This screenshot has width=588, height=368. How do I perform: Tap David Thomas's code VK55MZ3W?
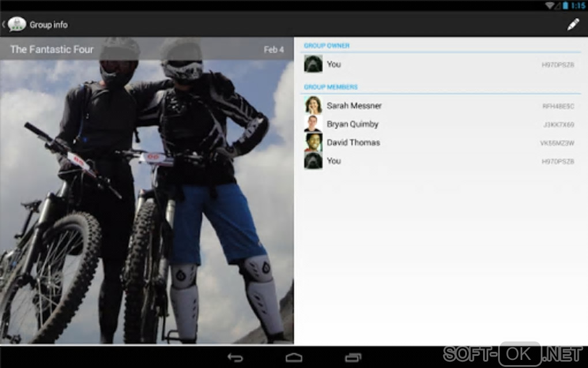click(x=557, y=143)
